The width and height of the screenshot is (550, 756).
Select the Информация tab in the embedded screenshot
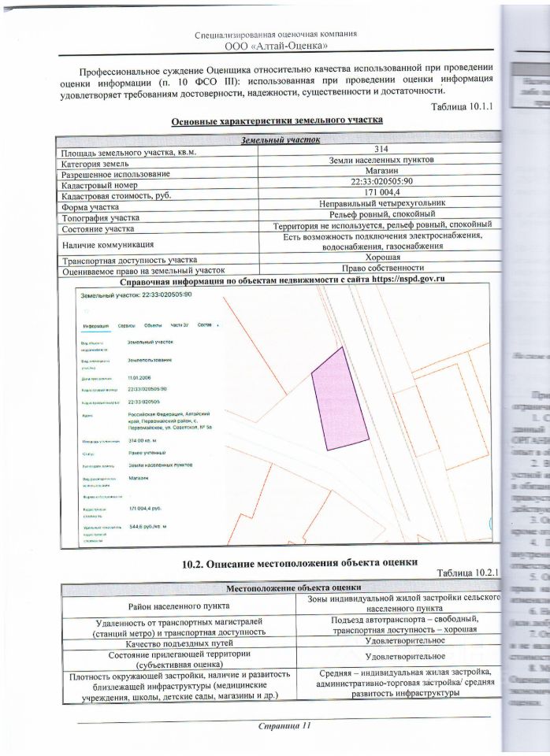tap(96, 326)
